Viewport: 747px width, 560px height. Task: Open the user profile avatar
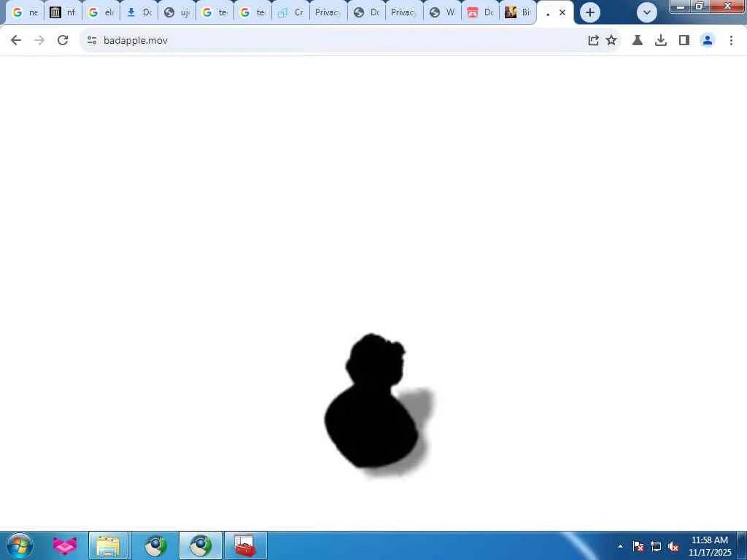coord(708,41)
